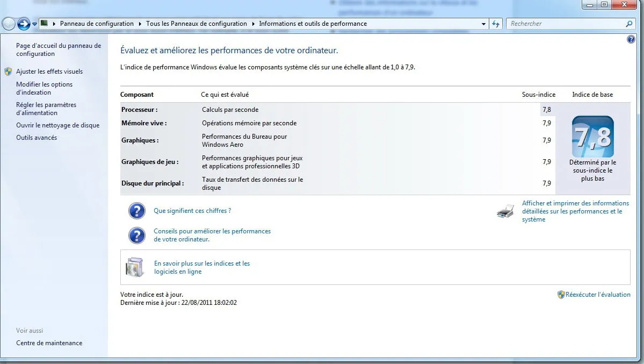This screenshot has height=364, width=644.
Task: Click the blue help question mark icon
Action: tap(631, 40)
